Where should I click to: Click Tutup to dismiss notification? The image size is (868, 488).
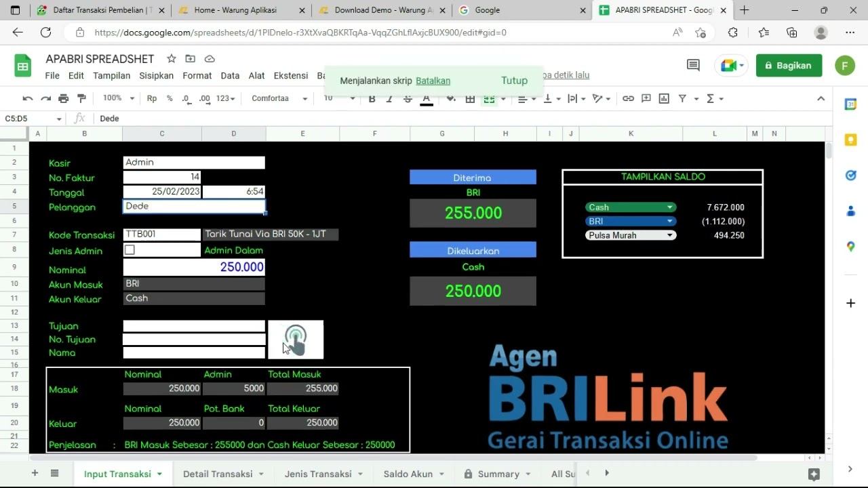[x=514, y=81]
